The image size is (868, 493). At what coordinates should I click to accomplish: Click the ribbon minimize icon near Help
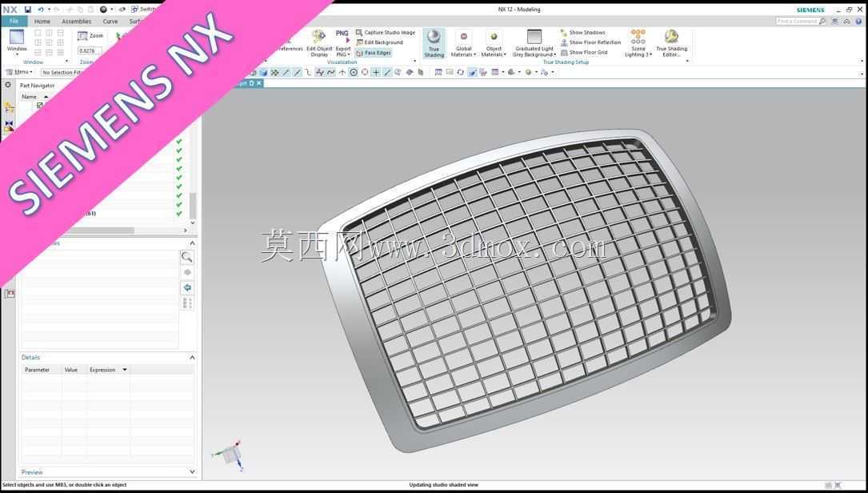[846, 21]
